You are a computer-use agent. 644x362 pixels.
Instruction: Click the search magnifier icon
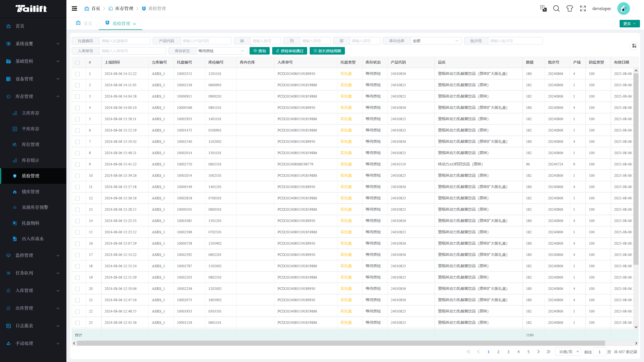556,9
